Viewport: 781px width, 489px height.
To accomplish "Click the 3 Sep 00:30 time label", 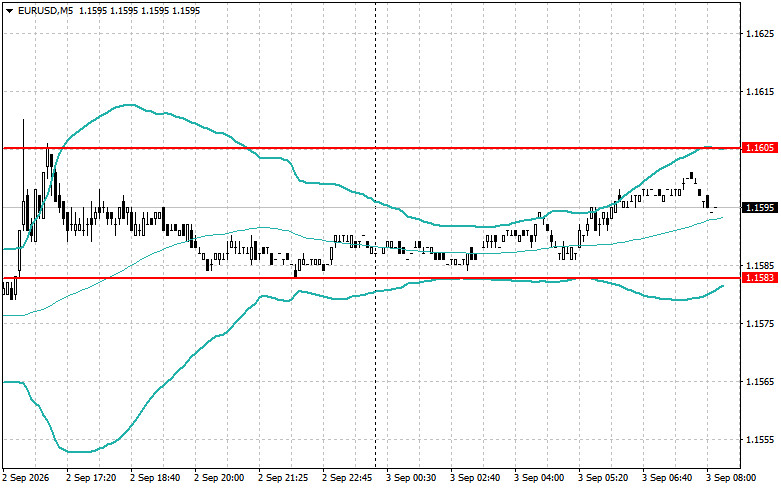I will 411,478.
